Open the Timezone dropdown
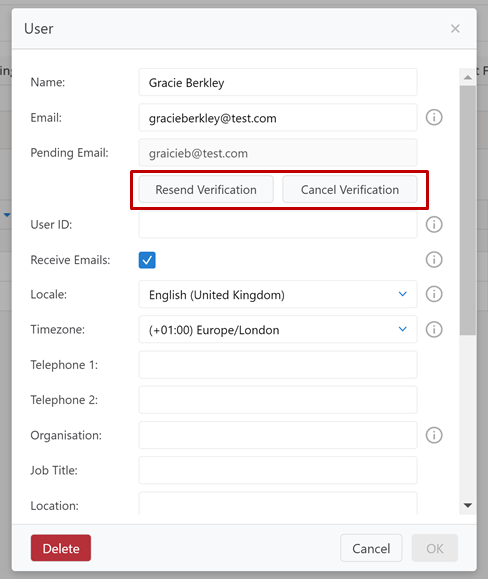 click(x=278, y=329)
